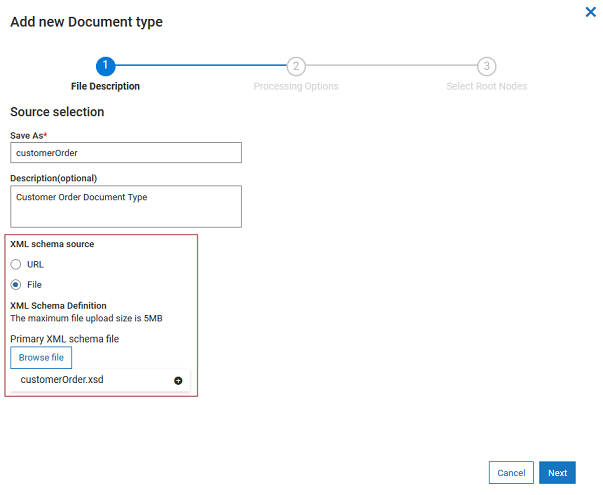603x495 pixels.
Task: Click the step 1 circle icon
Action: coord(106,66)
